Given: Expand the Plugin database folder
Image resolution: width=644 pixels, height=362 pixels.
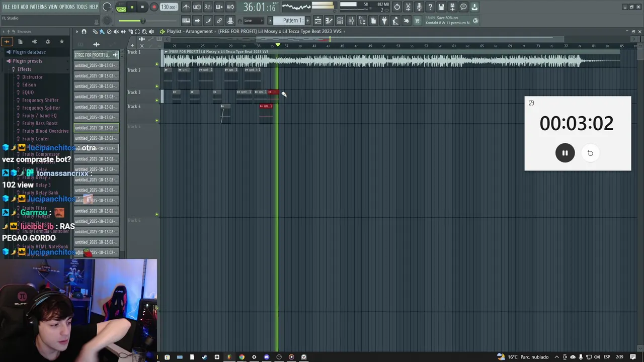Looking at the screenshot, I should [29, 52].
